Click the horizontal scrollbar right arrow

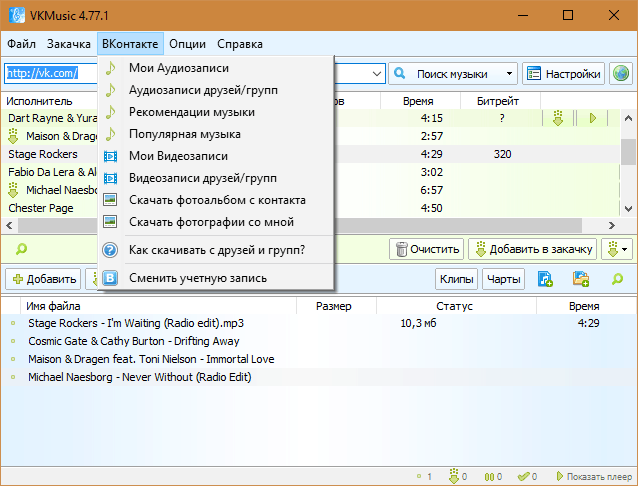(x=612, y=225)
